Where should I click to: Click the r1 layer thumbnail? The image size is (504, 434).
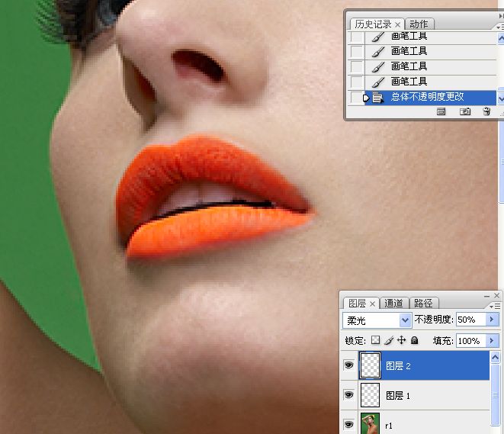tap(370, 424)
